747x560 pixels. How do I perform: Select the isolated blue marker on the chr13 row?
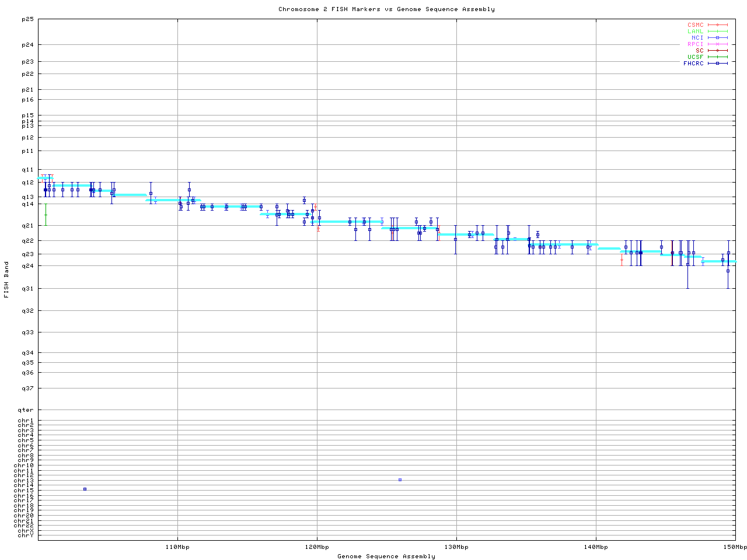click(400, 480)
